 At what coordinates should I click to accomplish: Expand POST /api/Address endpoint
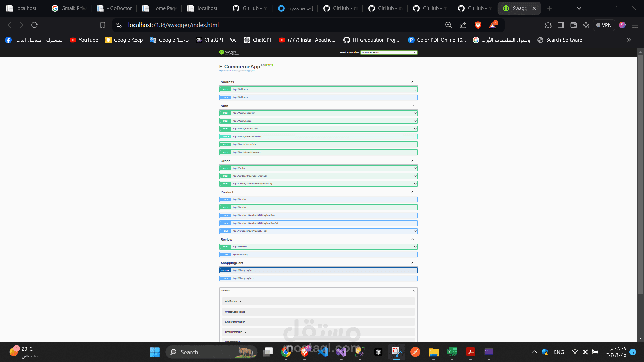318,89
